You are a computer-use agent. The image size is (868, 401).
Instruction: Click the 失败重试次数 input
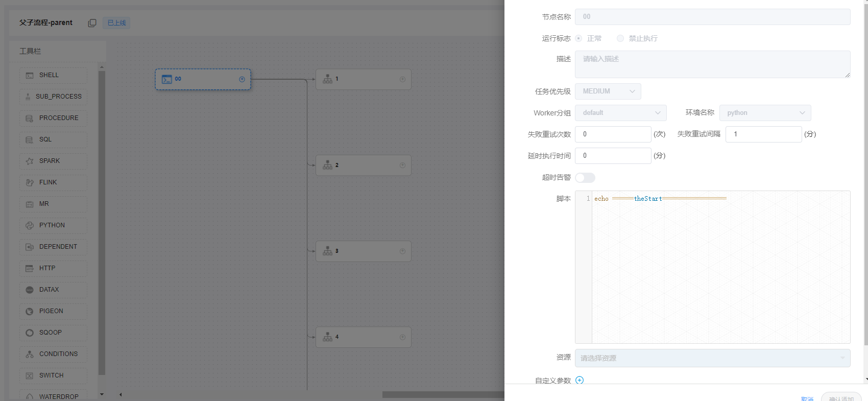tap(613, 134)
